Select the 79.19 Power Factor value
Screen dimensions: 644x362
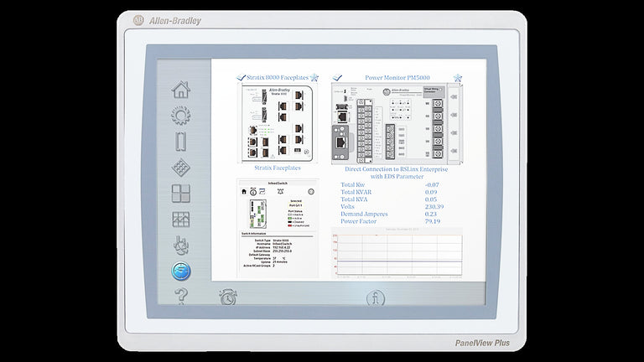433,221
